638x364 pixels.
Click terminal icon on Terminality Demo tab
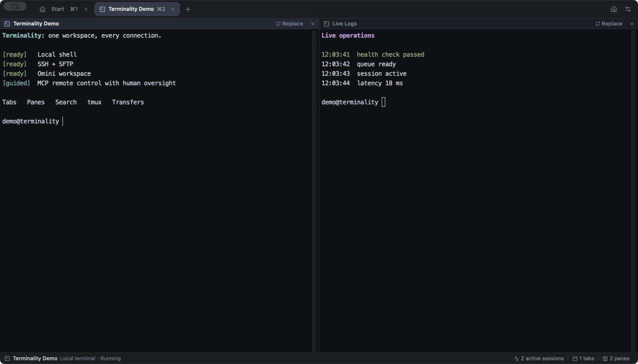pyautogui.click(x=102, y=9)
